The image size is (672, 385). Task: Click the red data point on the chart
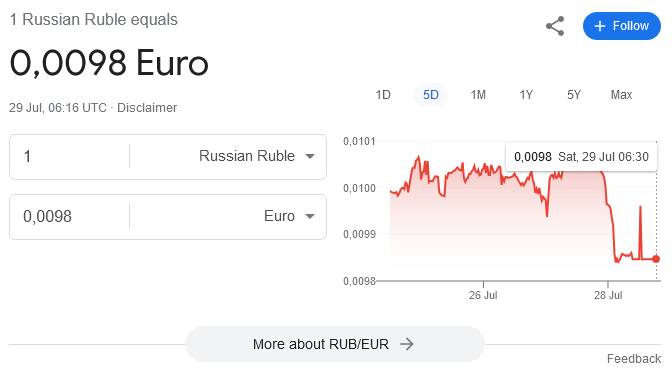click(x=656, y=259)
